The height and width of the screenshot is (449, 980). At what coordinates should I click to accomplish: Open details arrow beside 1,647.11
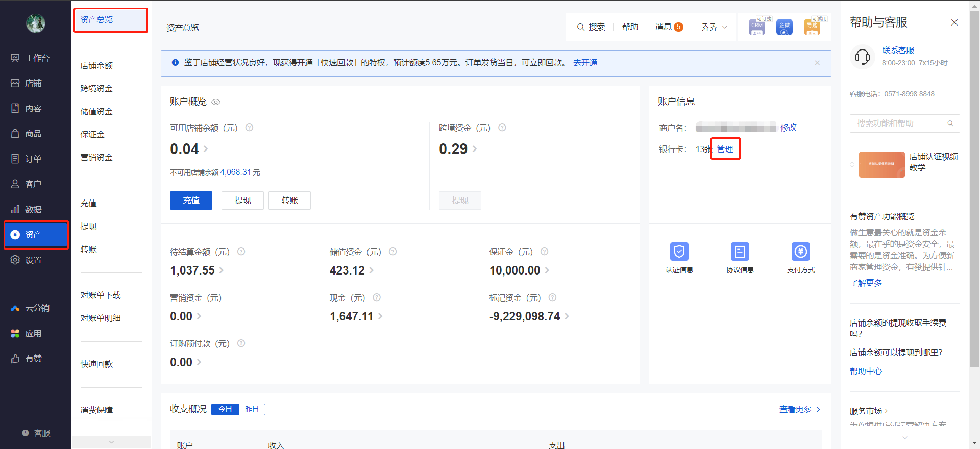[380, 316]
